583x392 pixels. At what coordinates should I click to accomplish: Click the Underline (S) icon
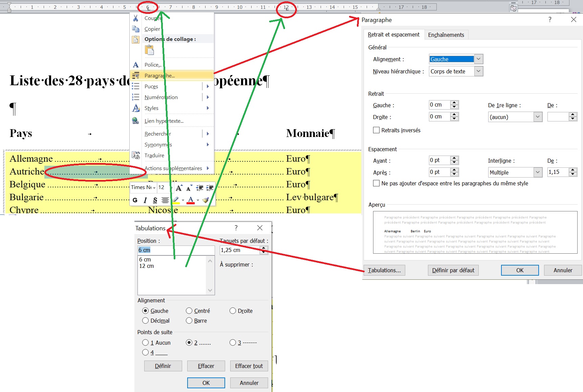point(155,200)
